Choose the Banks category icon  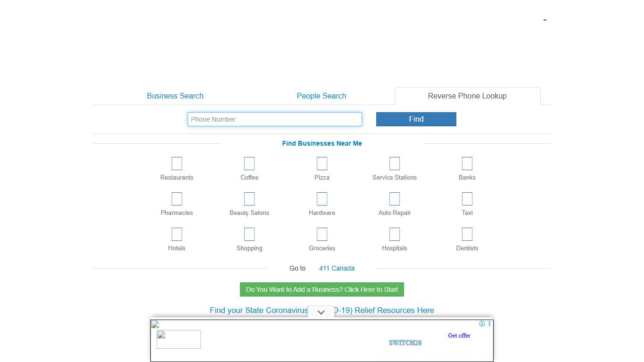[467, 164]
